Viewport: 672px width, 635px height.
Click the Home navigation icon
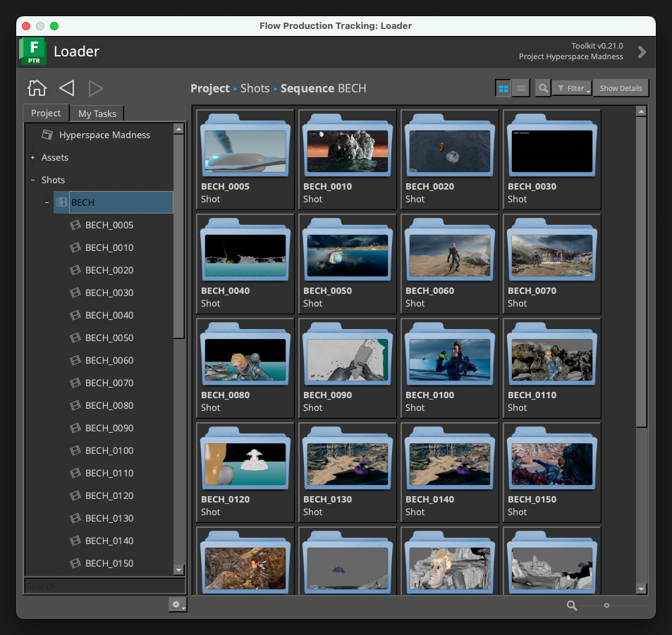(37, 88)
